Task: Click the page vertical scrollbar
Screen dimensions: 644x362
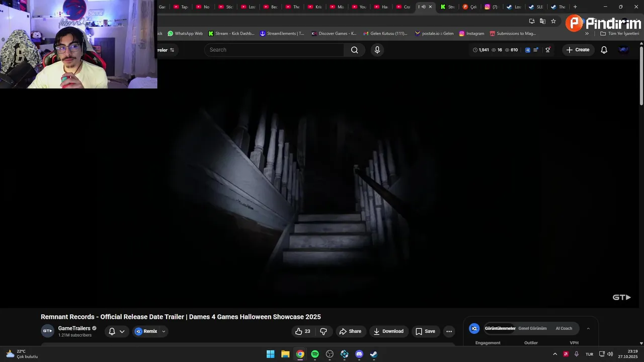Action: point(641,75)
